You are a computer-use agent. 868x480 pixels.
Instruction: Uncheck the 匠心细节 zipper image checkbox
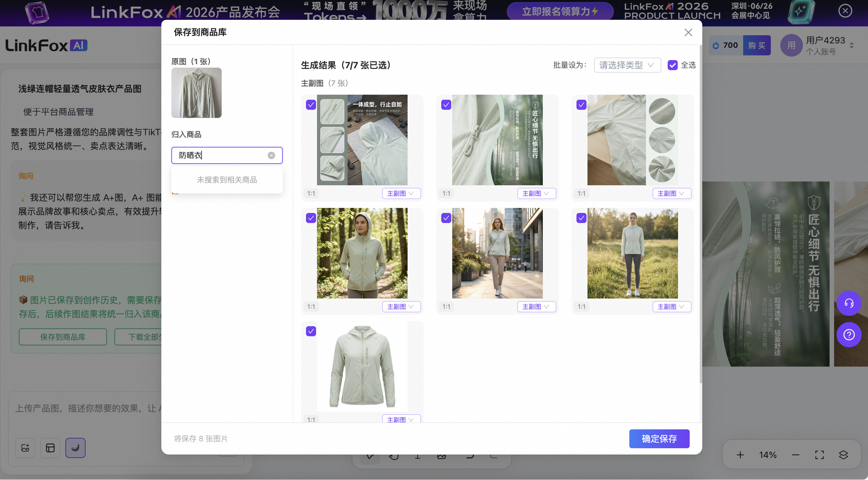tap(446, 105)
